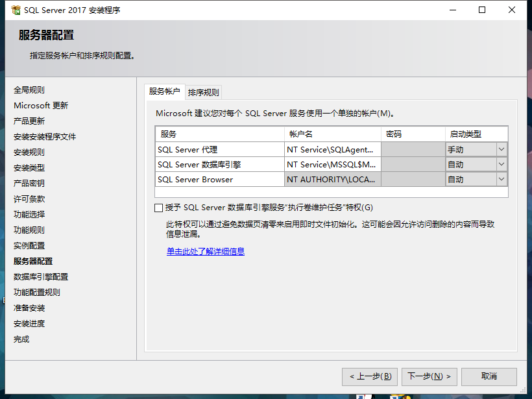Go to 实例配置 step in sidebar
The image size is (532, 399).
29,245
